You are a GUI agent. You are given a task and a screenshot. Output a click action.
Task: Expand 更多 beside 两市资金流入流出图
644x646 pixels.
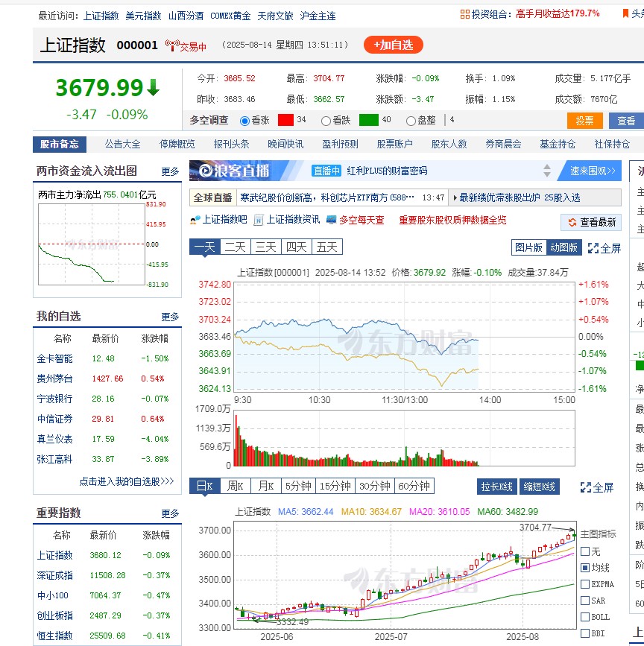click(170, 171)
